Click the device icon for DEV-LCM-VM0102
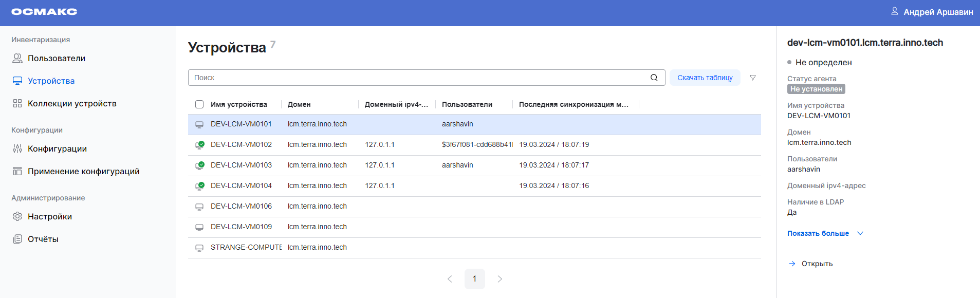Image resolution: width=980 pixels, height=298 pixels. tap(199, 145)
